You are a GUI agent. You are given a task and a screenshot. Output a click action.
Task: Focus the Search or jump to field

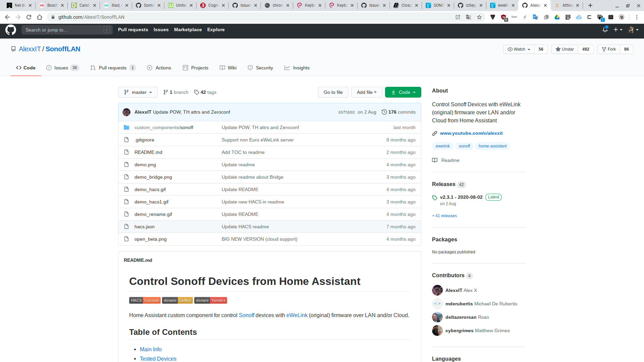pyautogui.click(x=67, y=30)
